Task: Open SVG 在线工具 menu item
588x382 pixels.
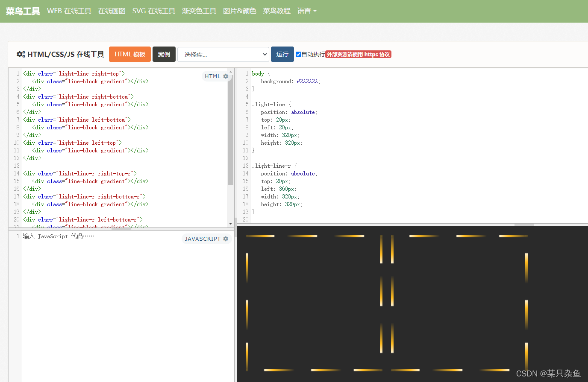Action: coord(154,11)
